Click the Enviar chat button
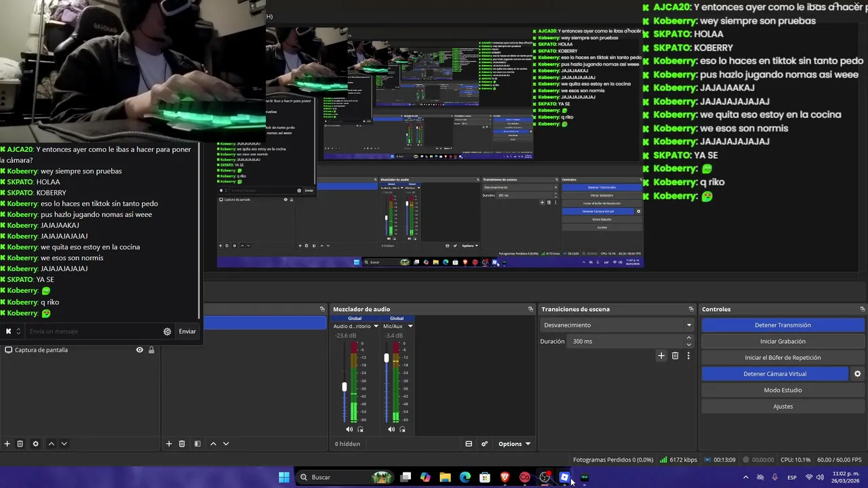This screenshot has height=488, width=868. (187, 331)
